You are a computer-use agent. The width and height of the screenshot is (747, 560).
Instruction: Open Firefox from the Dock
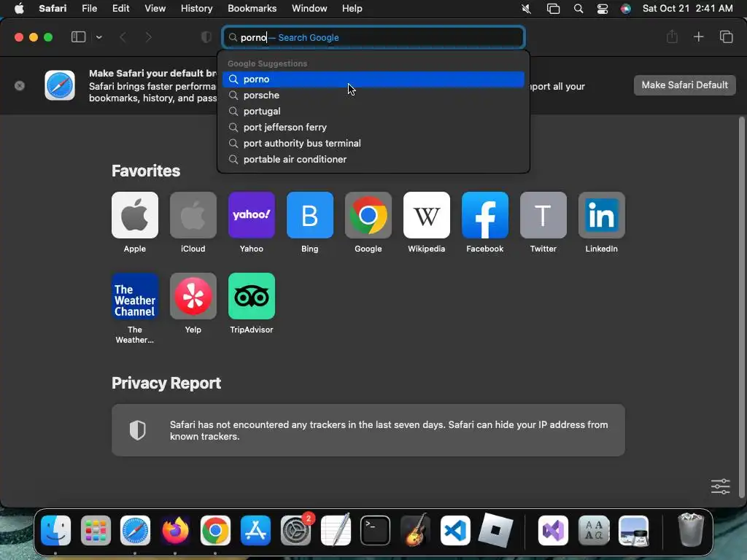(175, 530)
